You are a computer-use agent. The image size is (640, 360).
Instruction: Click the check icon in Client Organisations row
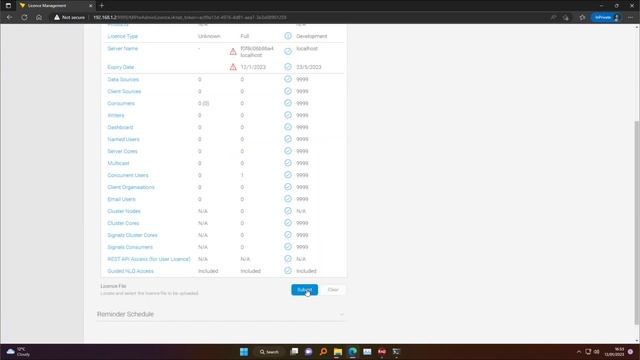(288, 187)
